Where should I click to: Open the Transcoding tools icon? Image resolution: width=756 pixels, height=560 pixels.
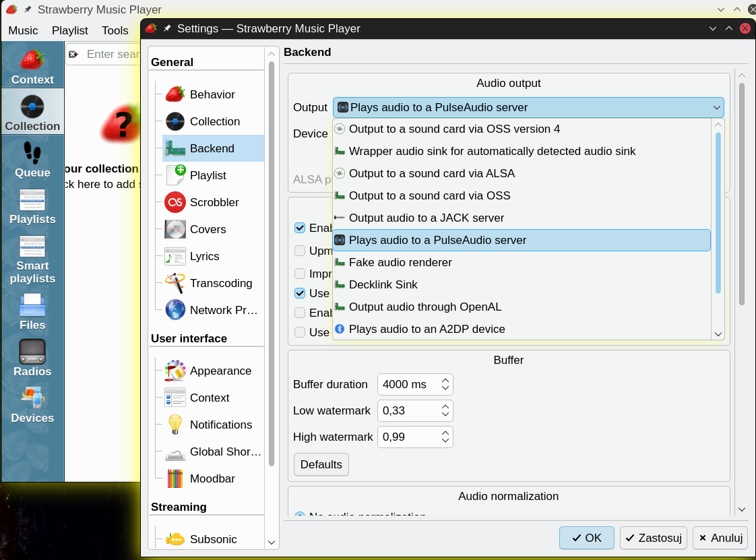[x=175, y=284]
